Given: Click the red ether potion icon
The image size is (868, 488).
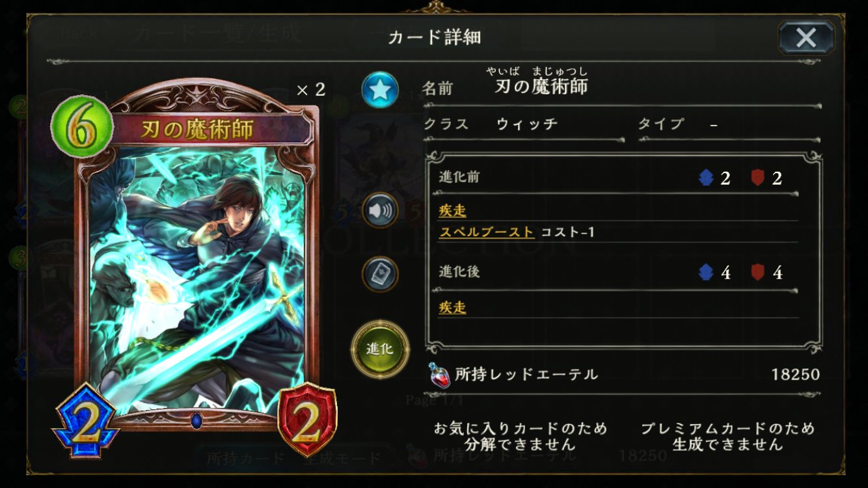Looking at the screenshot, I should tap(440, 375).
